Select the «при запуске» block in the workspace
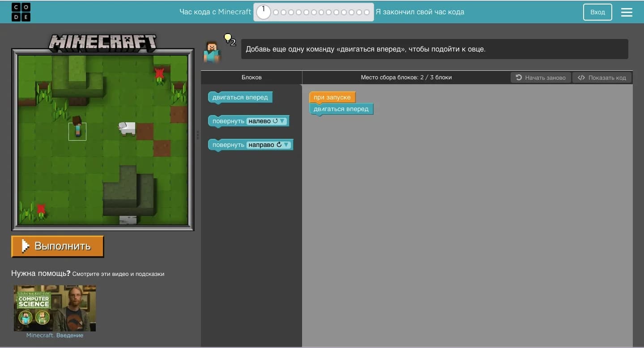 pos(332,97)
